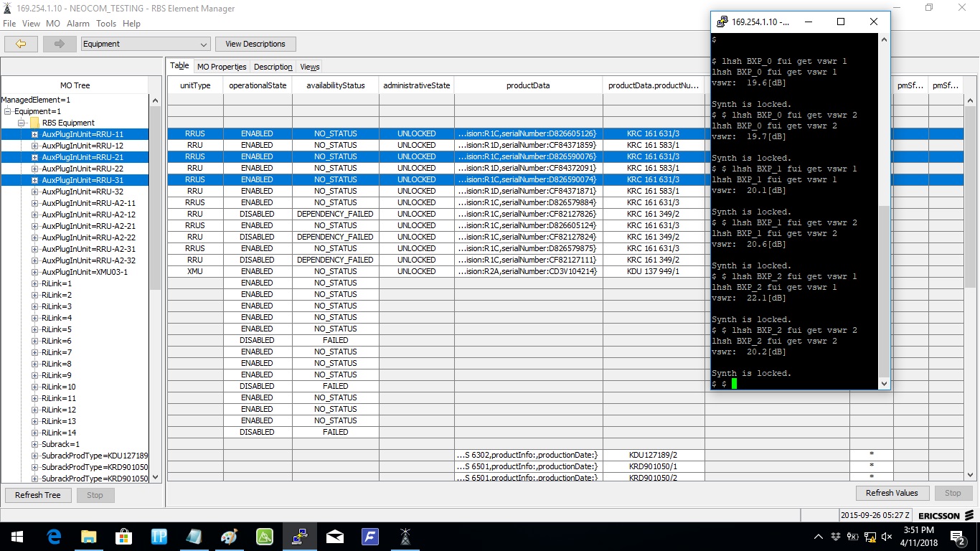Switch to the Views tab
Viewport: 980px width, 551px height.
point(309,67)
